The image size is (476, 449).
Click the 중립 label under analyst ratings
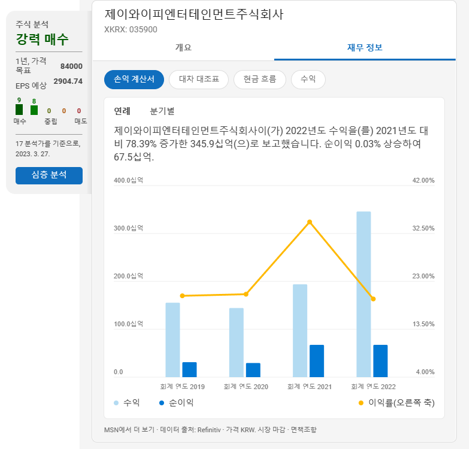51,122
